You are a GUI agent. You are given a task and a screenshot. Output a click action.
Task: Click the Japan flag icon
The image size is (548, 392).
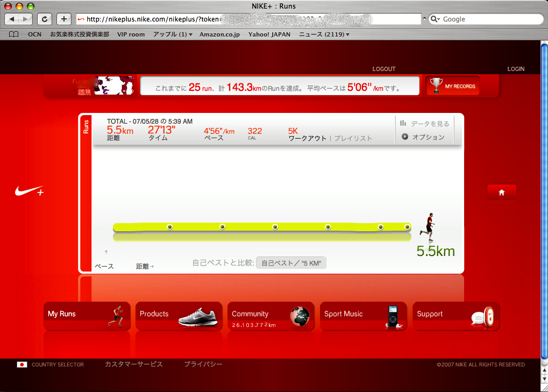[22, 365]
